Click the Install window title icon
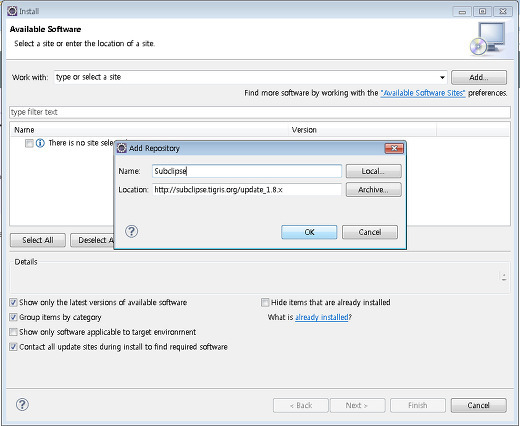Image resolution: width=520 pixels, height=426 pixels. [x=12, y=11]
